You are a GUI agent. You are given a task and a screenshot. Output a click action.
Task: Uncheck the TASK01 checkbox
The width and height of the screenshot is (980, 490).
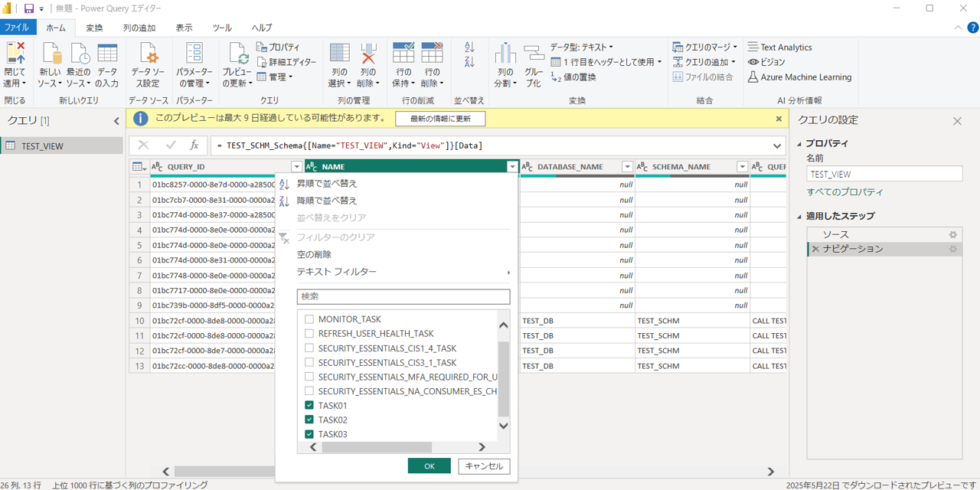coord(309,406)
